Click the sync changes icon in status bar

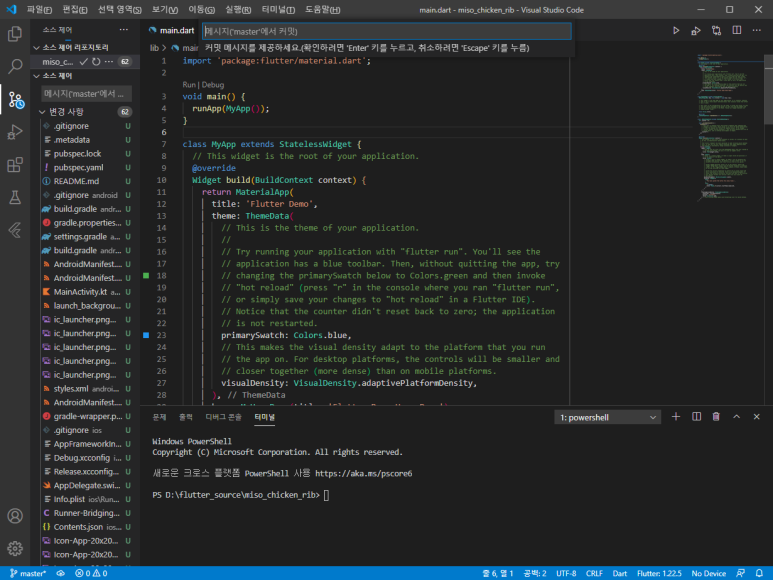point(61,573)
